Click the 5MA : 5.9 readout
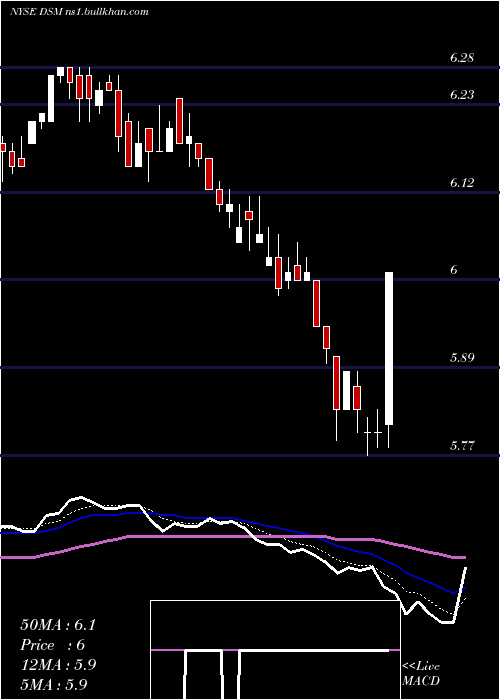Screen dimensions: 500x700 tap(54, 684)
